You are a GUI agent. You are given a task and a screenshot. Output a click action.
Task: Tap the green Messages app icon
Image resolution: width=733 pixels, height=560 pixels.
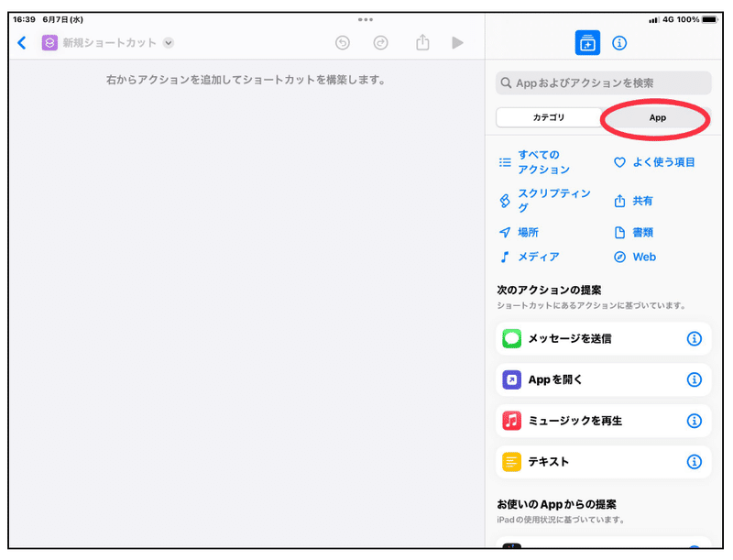[512, 338]
